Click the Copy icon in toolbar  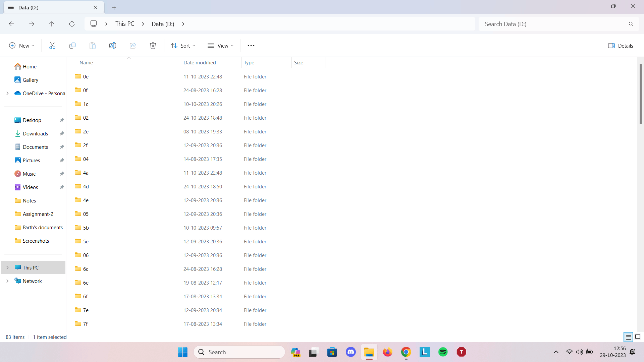pos(72,46)
